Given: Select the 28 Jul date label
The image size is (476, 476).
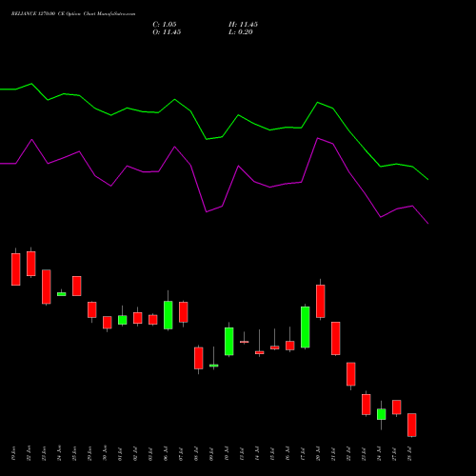Looking at the screenshot, I should click(409, 453).
